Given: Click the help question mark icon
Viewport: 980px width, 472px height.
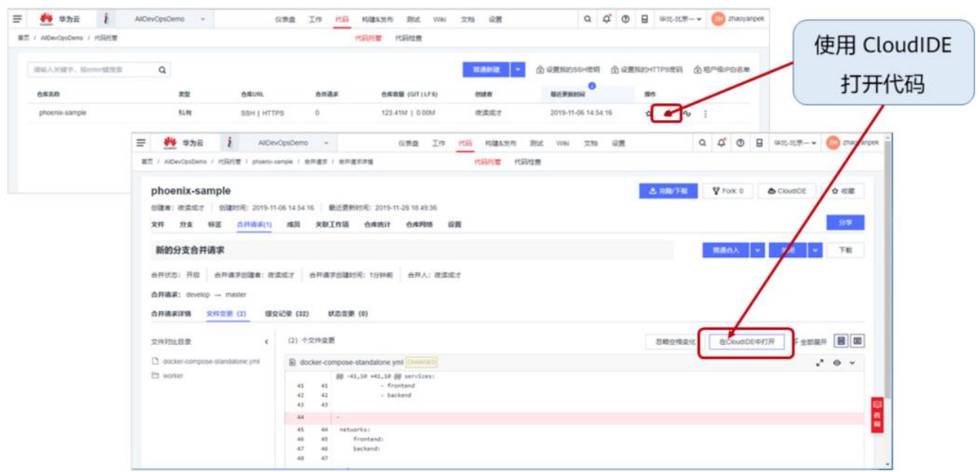Looking at the screenshot, I should 626,18.
